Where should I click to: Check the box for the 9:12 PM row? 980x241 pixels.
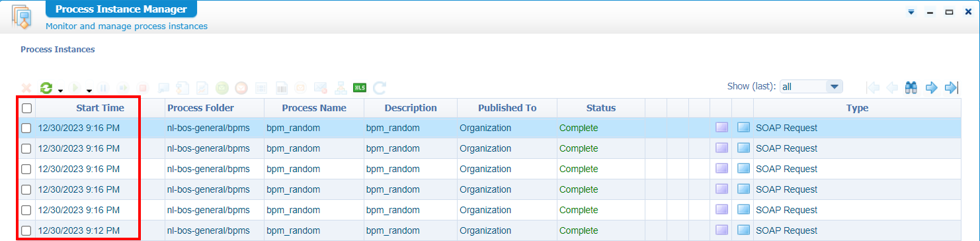[26, 231]
